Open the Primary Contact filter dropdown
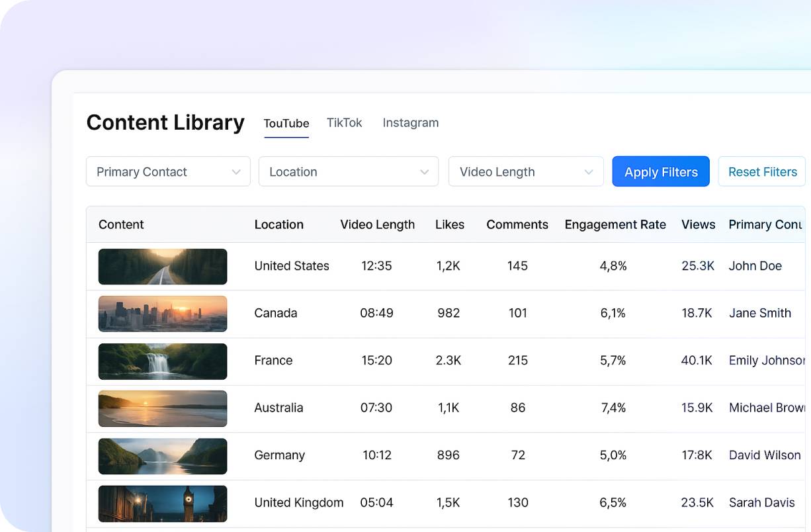811x532 pixels. [x=168, y=172]
